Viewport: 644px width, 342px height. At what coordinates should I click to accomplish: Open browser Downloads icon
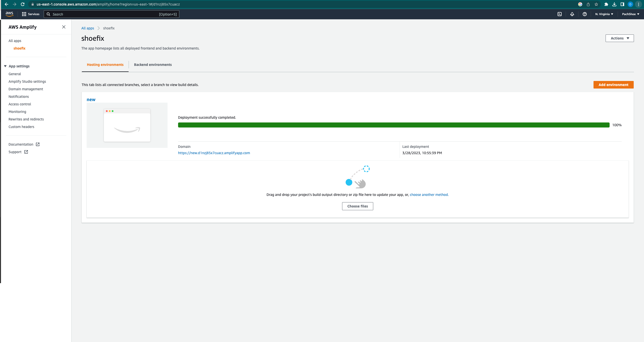(x=615, y=4)
